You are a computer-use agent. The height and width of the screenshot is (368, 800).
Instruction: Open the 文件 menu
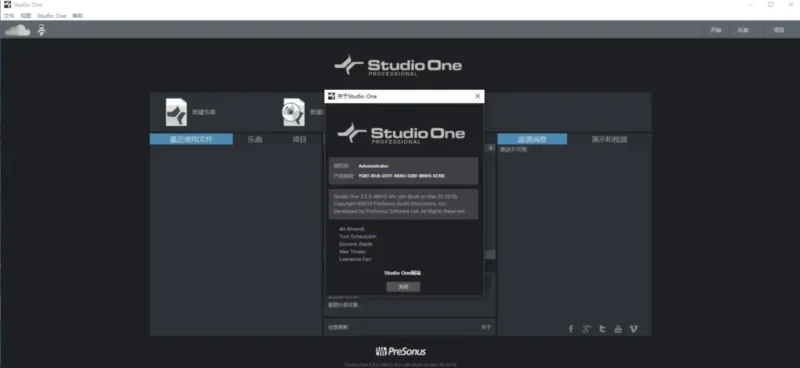(9, 16)
